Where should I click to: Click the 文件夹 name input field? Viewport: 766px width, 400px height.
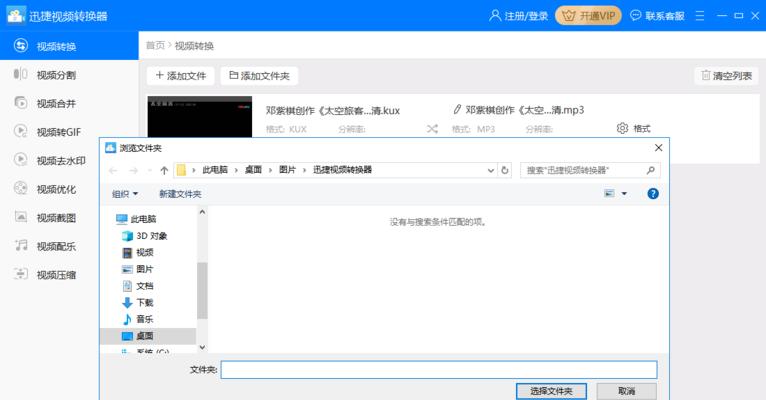pos(439,370)
